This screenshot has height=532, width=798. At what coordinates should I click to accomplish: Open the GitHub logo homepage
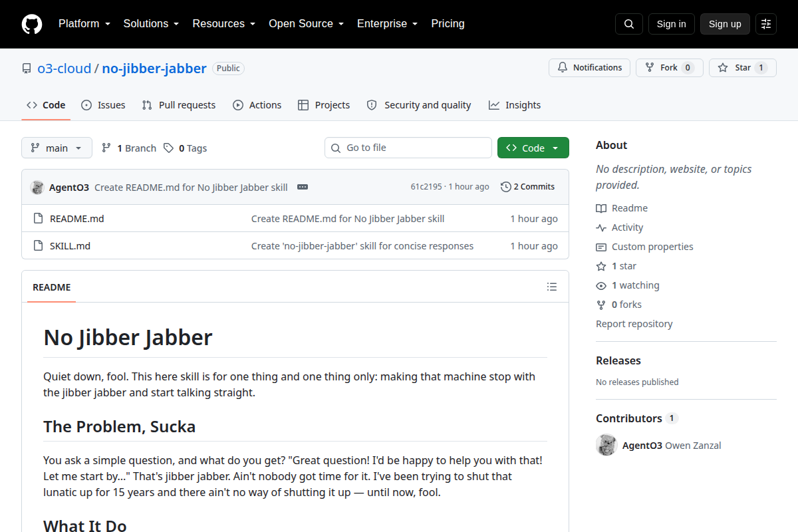pos(32,24)
